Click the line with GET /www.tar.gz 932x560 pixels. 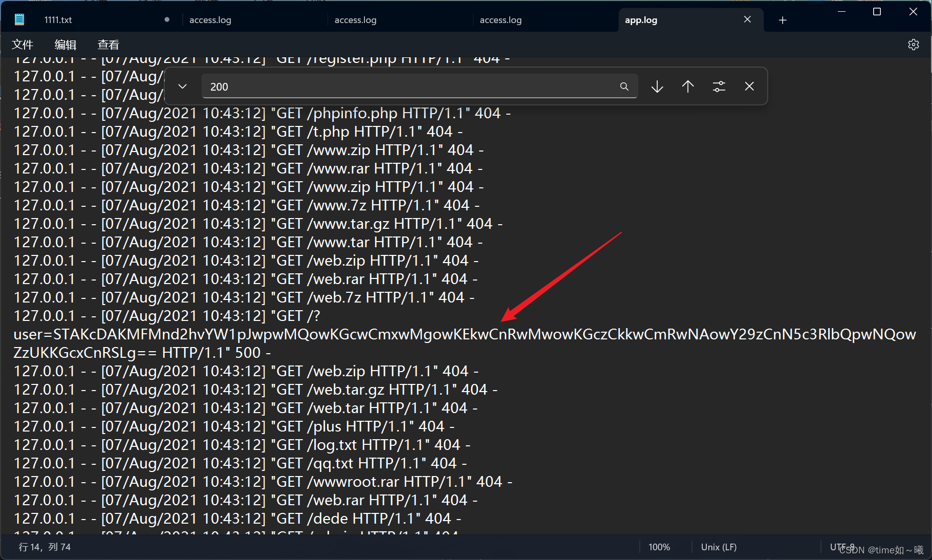click(x=258, y=224)
